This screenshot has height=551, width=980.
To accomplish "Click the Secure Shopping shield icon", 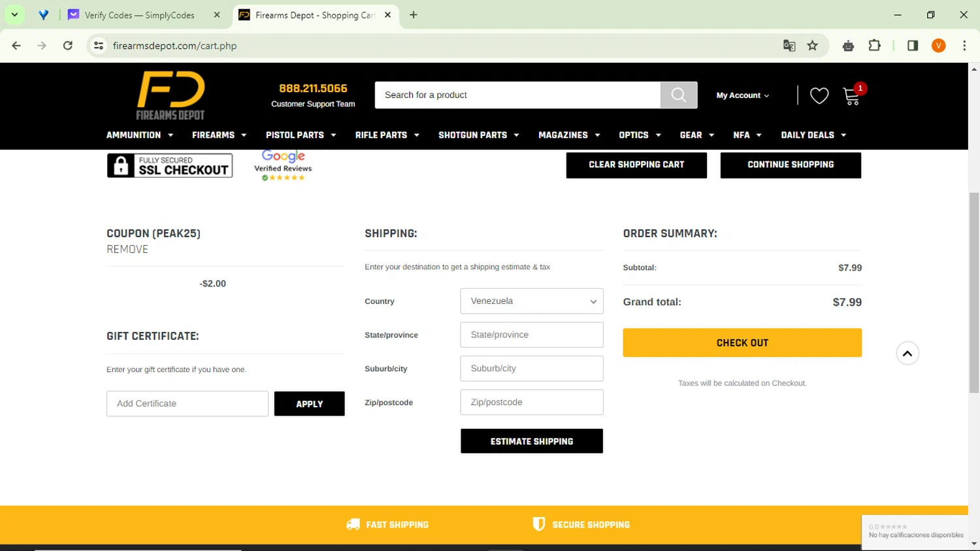I will tap(539, 524).
